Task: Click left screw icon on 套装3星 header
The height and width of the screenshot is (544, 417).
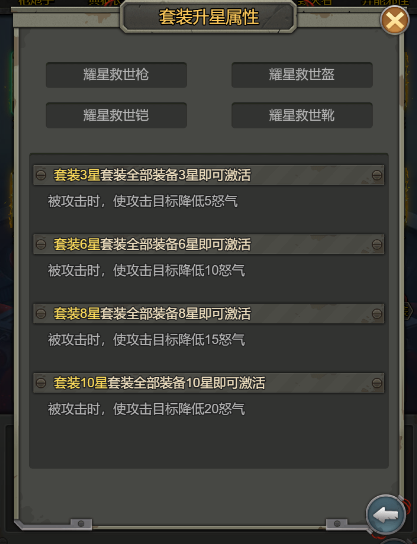Action: pos(41,175)
